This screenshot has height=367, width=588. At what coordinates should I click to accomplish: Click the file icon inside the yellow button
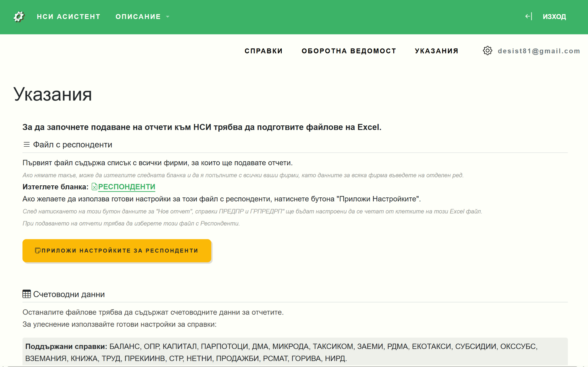(38, 250)
